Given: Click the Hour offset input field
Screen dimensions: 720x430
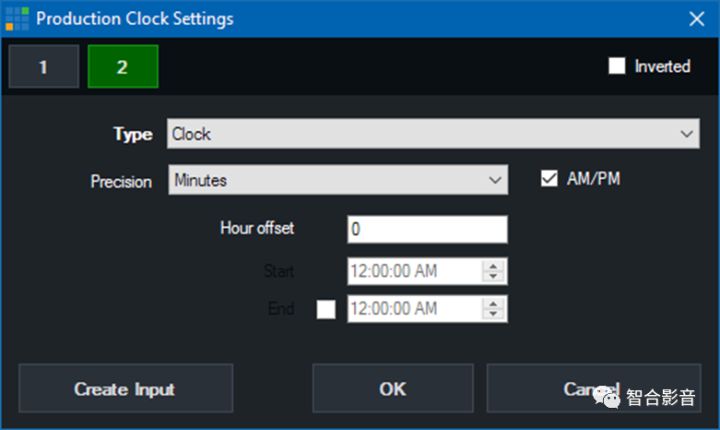Looking at the screenshot, I should coord(427,229).
